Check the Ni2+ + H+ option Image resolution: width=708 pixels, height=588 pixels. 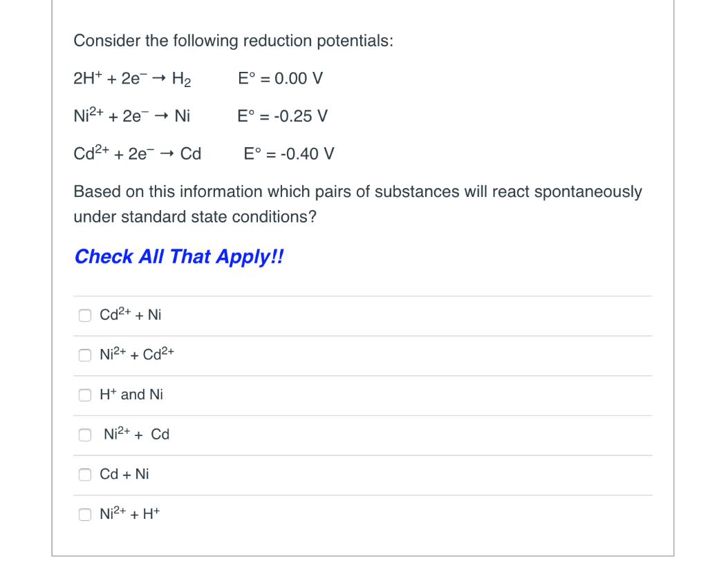click(x=84, y=514)
